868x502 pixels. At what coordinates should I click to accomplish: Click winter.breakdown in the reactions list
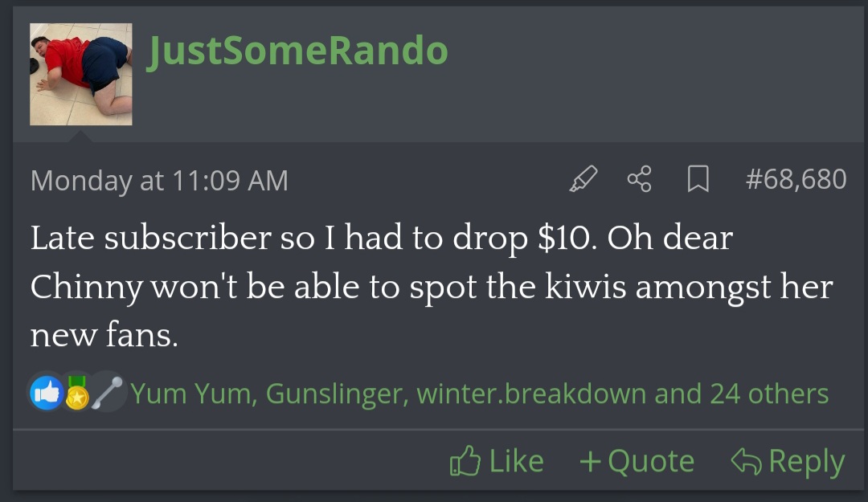click(x=531, y=394)
